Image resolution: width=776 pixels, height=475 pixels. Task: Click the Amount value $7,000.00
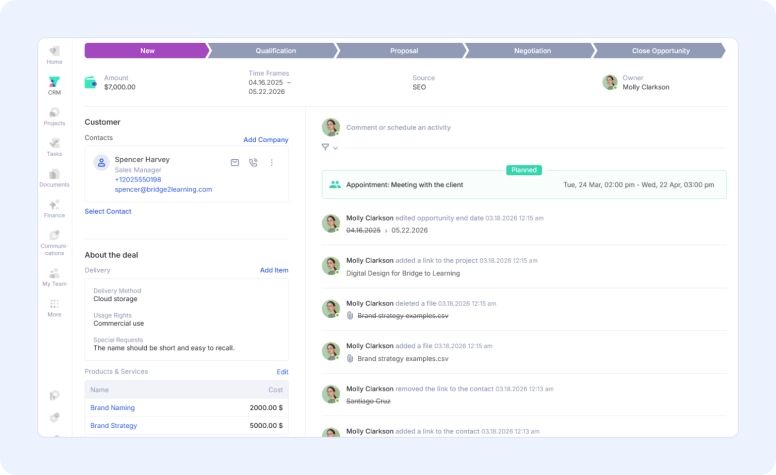click(x=119, y=87)
